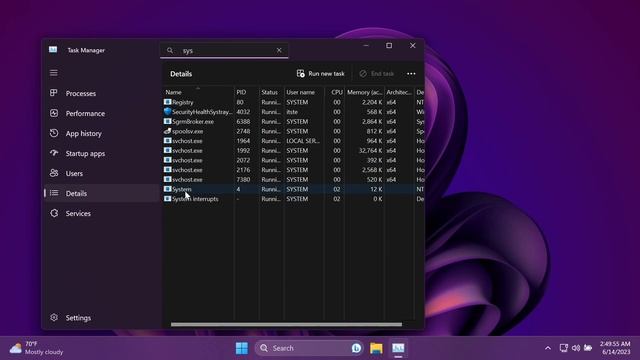Select the Details page
This screenshot has height=360, width=640.
coord(101,193)
